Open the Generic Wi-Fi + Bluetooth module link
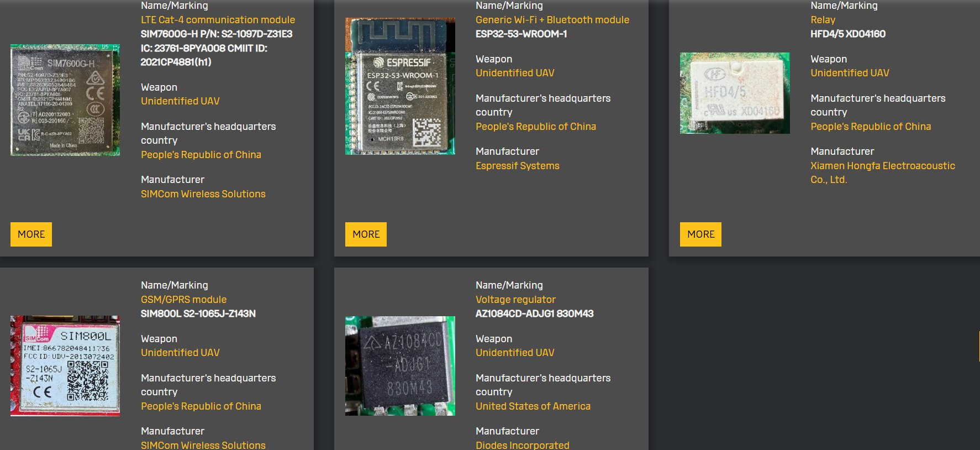This screenshot has height=450, width=980. 552,20
